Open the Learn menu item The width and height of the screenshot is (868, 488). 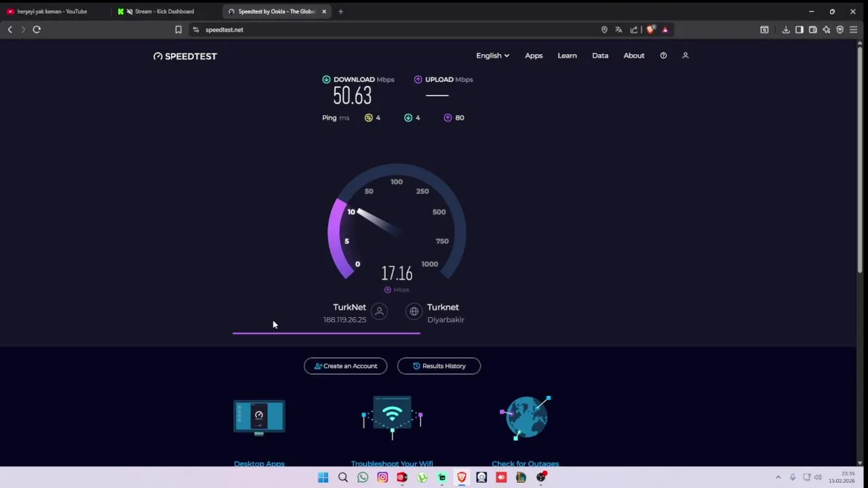tap(567, 56)
